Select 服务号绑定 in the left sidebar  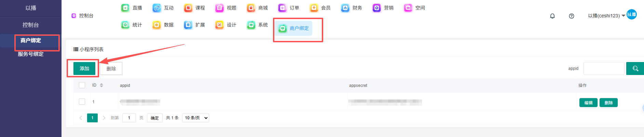(x=31, y=54)
